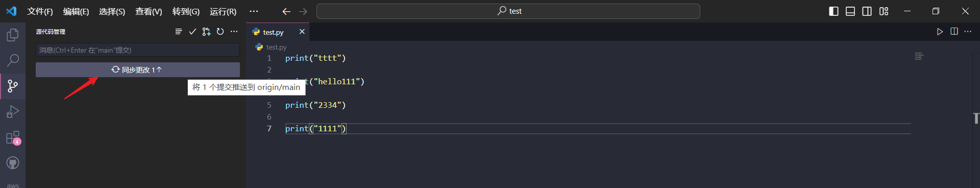This screenshot has height=188, width=980.
Task: Toggle the bottom panel layout
Action: (850, 11)
